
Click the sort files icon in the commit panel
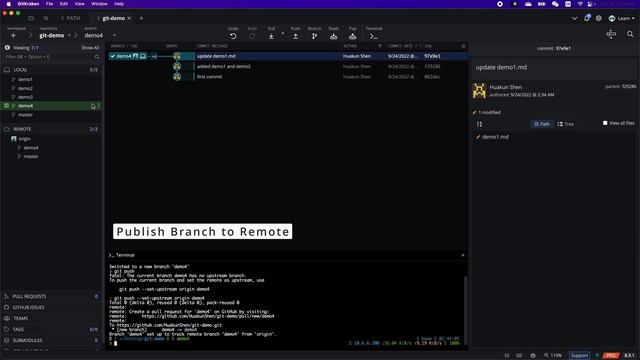tap(479, 124)
